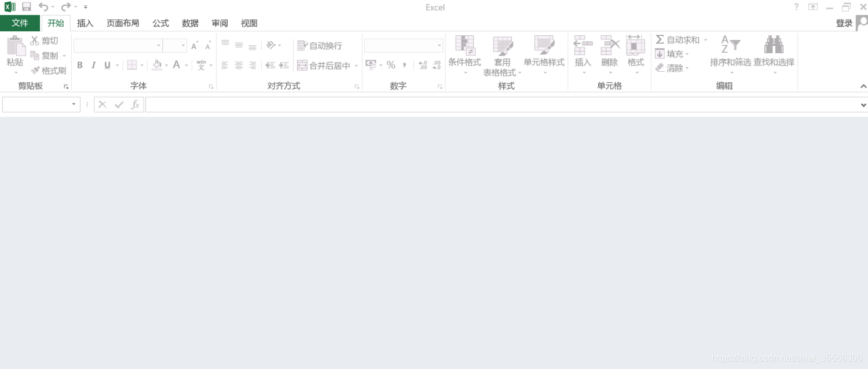868x369 pixels.
Task: Click increase decimal places icon
Action: click(423, 65)
